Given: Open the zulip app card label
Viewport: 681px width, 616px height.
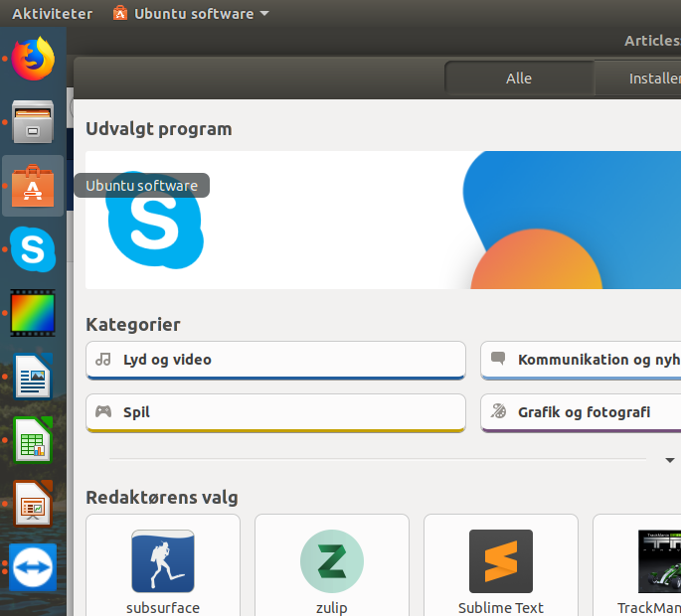Looking at the screenshot, I should (332, 608).
